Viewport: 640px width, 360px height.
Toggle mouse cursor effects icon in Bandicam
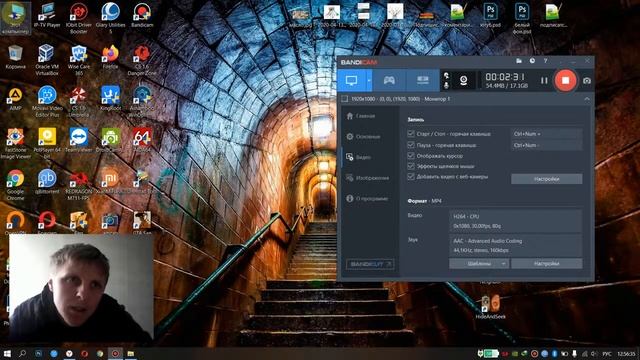pos(446,76)
